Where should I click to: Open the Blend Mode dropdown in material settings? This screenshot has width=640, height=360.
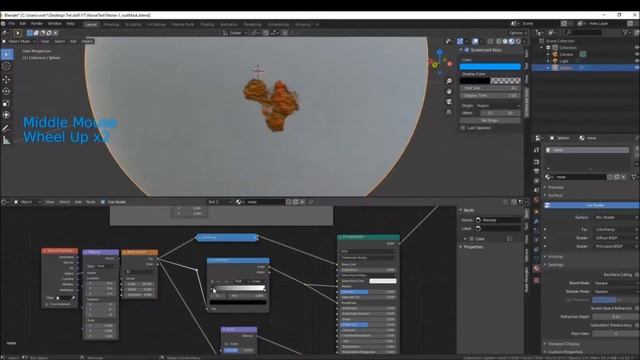coord(616,283)
